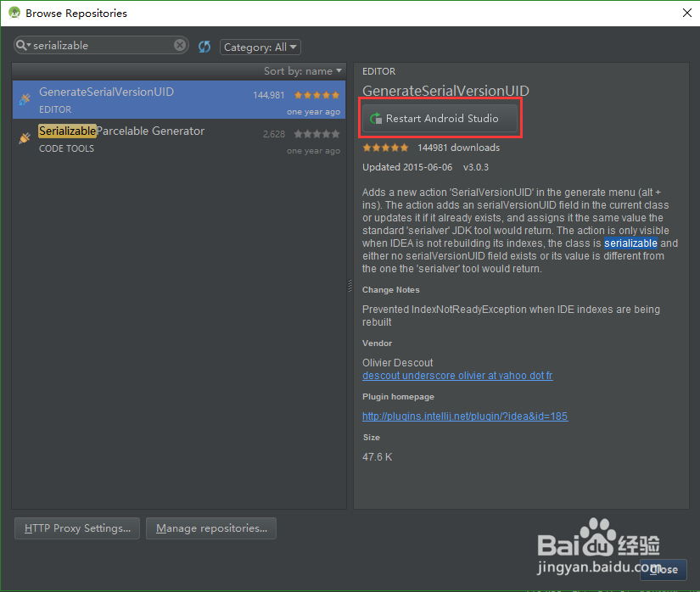Click the EDITOR label above the details title

pyautogui.click(x=378, y=71)
